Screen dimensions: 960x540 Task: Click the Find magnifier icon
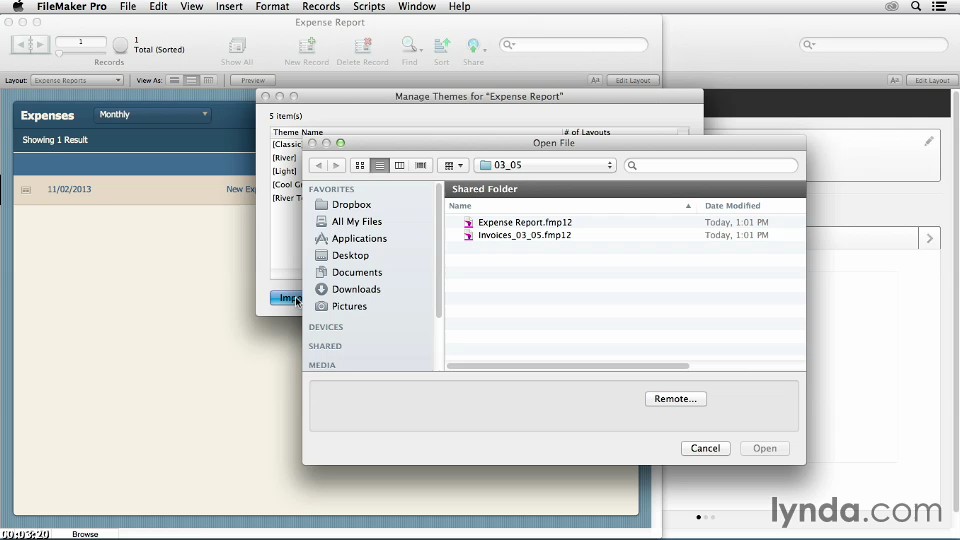(409, 45)
